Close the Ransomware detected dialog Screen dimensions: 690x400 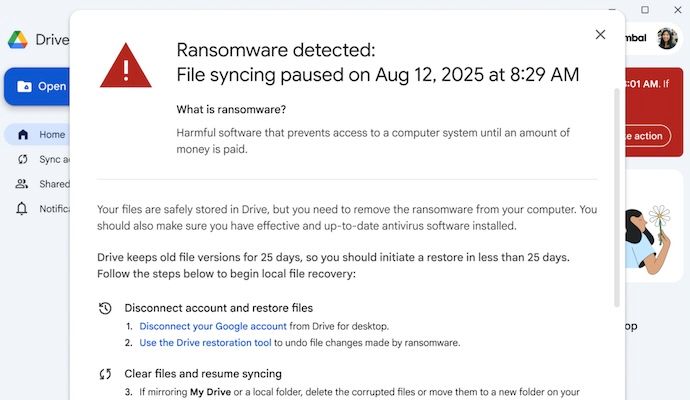coord(600,34)
